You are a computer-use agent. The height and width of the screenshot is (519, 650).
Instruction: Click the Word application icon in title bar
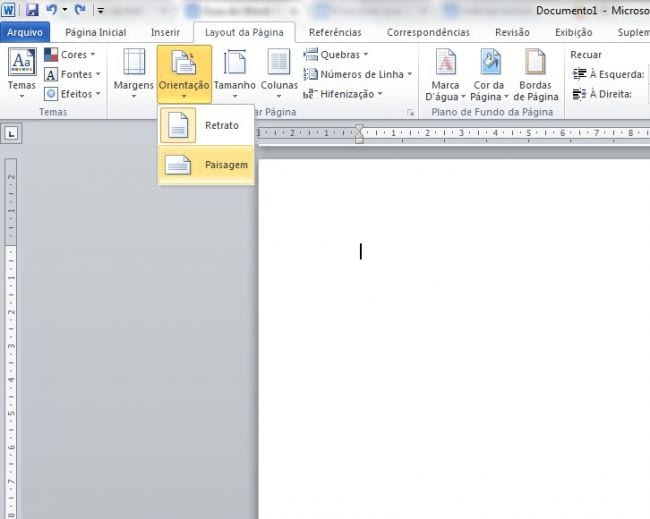8,10
